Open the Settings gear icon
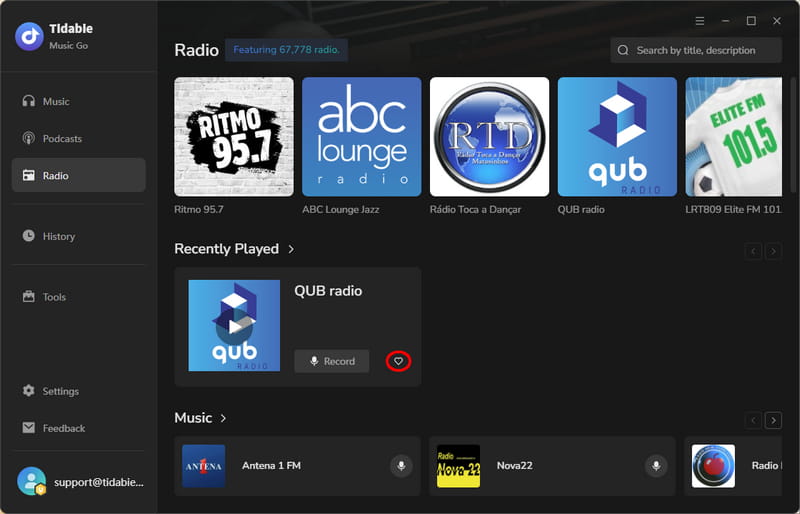 [29, 391]
